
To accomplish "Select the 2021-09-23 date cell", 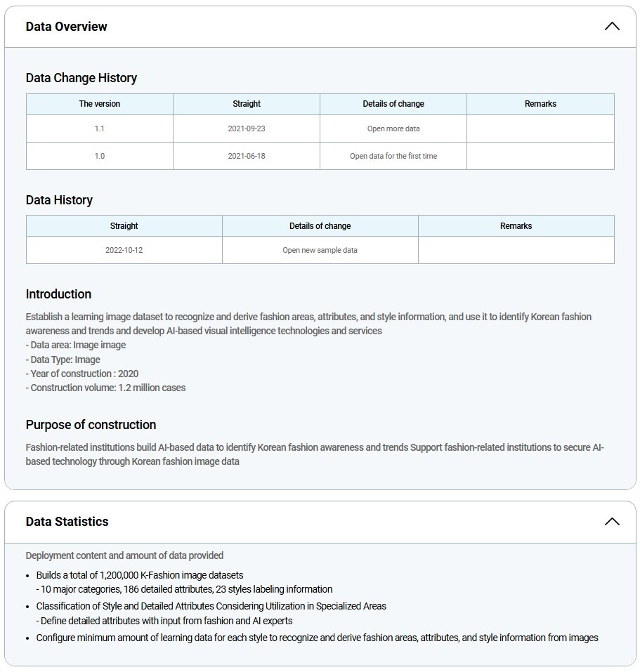I will pyautogui.click(x=247, y=129).
